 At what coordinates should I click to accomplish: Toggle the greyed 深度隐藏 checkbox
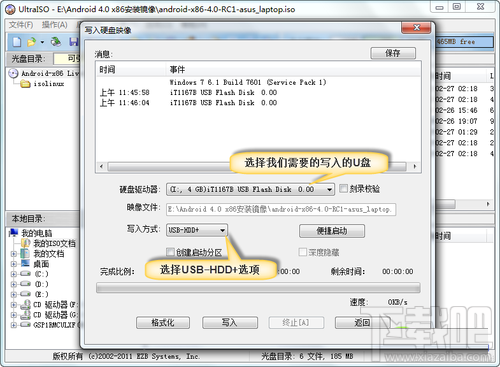[303, 252]
